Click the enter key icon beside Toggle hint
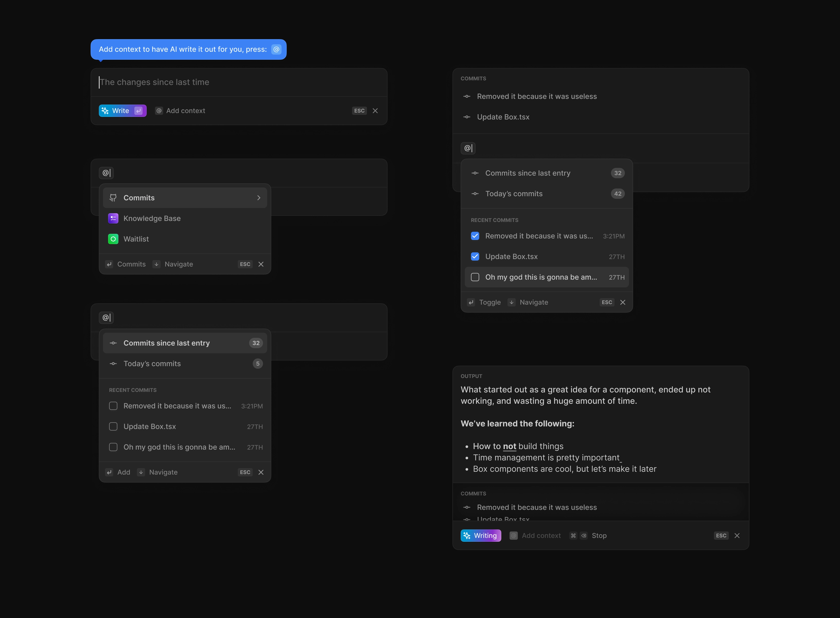 click(471, 302)
